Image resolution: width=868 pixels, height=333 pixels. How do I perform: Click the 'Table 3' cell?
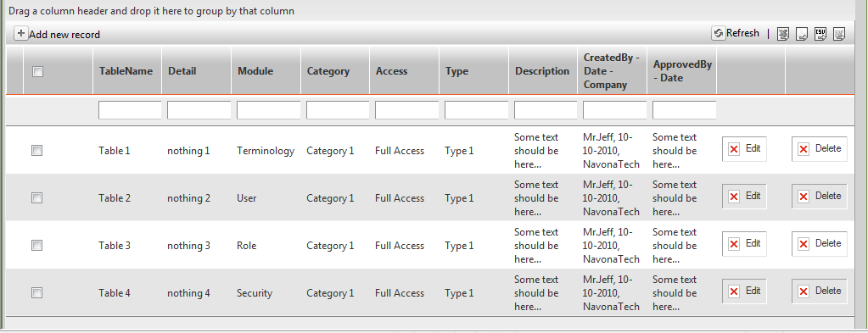point(115,246)
